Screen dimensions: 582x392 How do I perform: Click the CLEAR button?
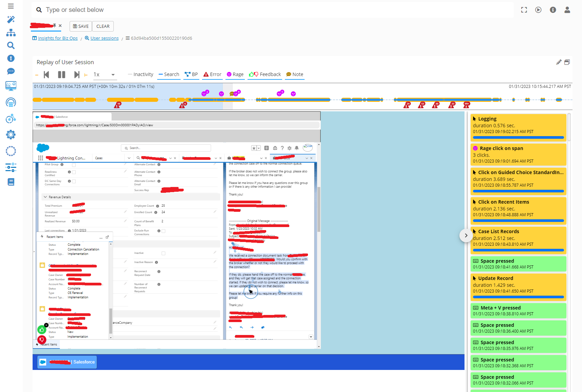click(x=103, y=26)
